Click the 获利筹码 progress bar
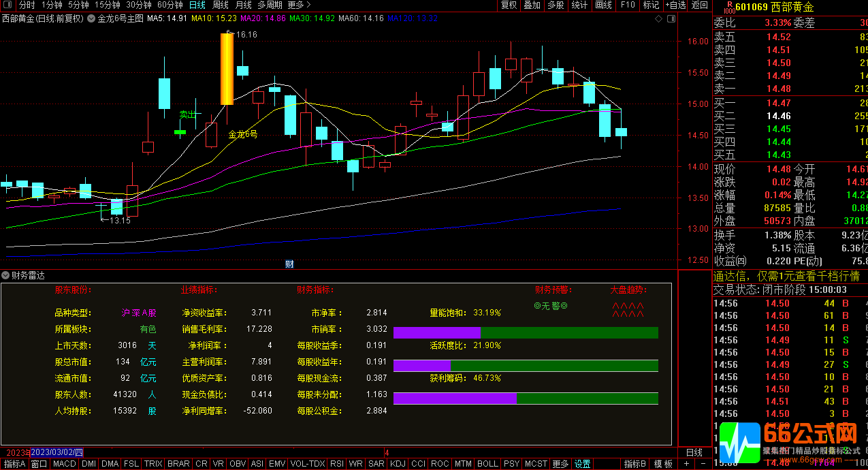Viewport: 868px width, 470px height. pyautogui.click(x=526, y=398)
